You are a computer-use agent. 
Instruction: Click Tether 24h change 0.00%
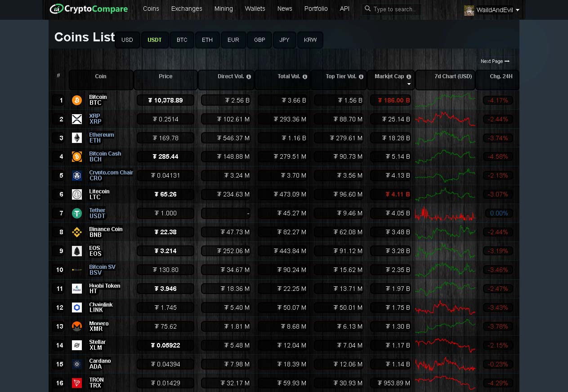499,214
